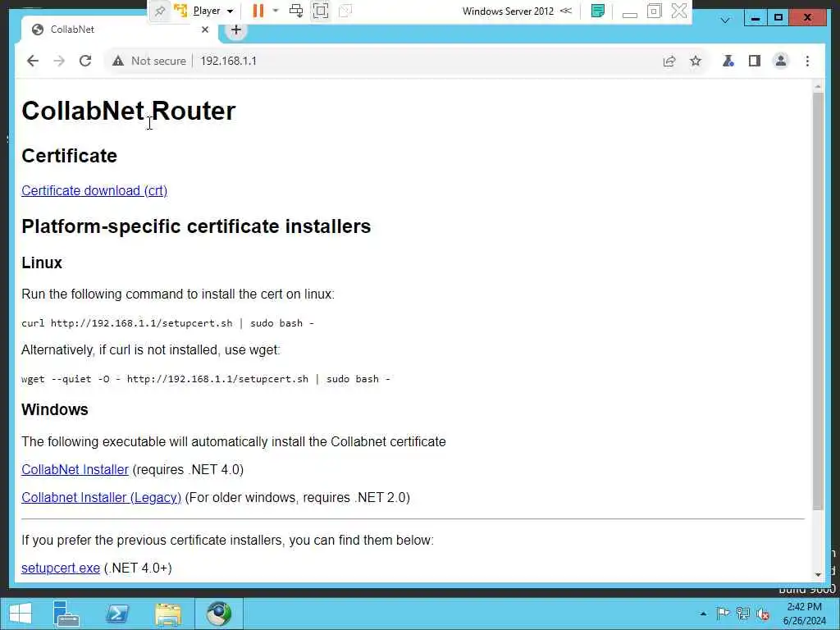This screenshot has height=630, width=840.
Task: Download setupcert.exe
Action: pyautogui.click(x=61, y=568)
